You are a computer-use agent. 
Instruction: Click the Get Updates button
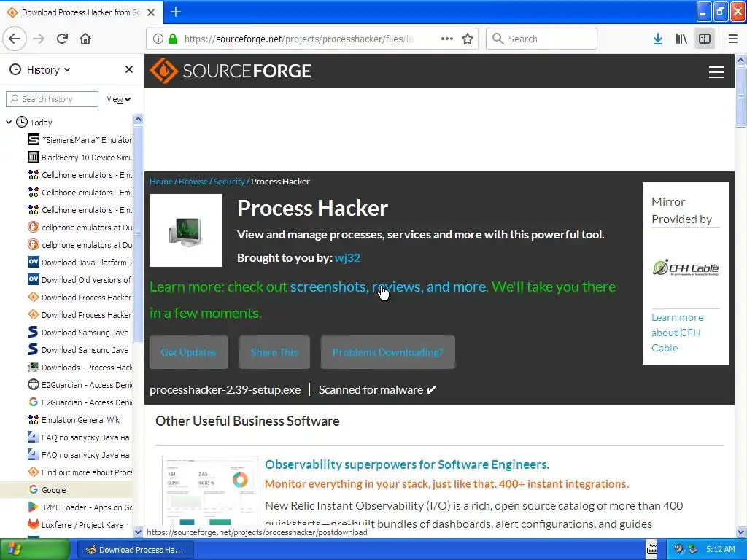pyautogui.click(x=189, y=352)
